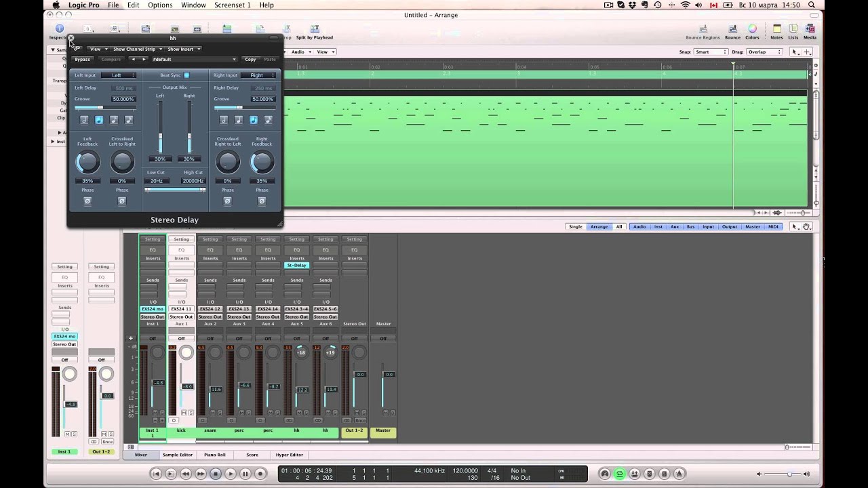The width and height of the screenshot is (868, 488).
Task: Click the Bnce button on Out 1-2
Action: [361, 420]
